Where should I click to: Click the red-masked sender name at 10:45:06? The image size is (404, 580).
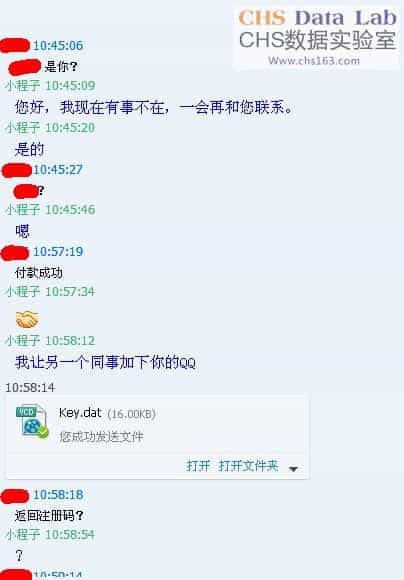pos(15,45)
